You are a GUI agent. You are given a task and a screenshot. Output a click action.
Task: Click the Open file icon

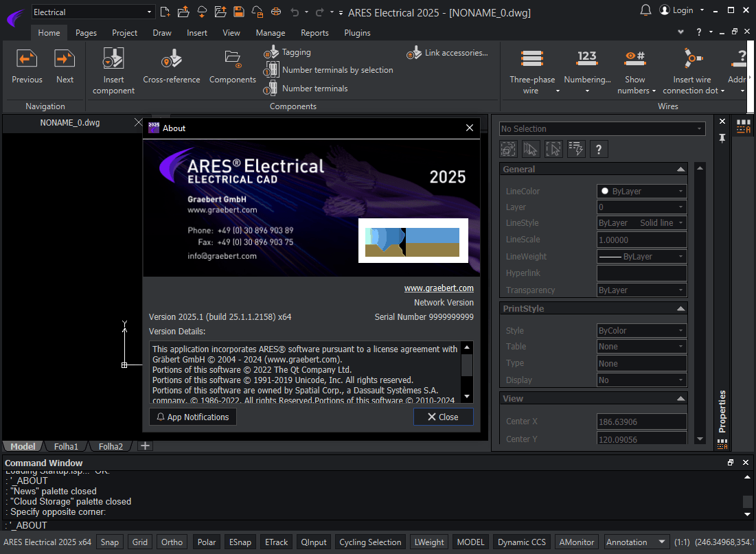[183, 12]
